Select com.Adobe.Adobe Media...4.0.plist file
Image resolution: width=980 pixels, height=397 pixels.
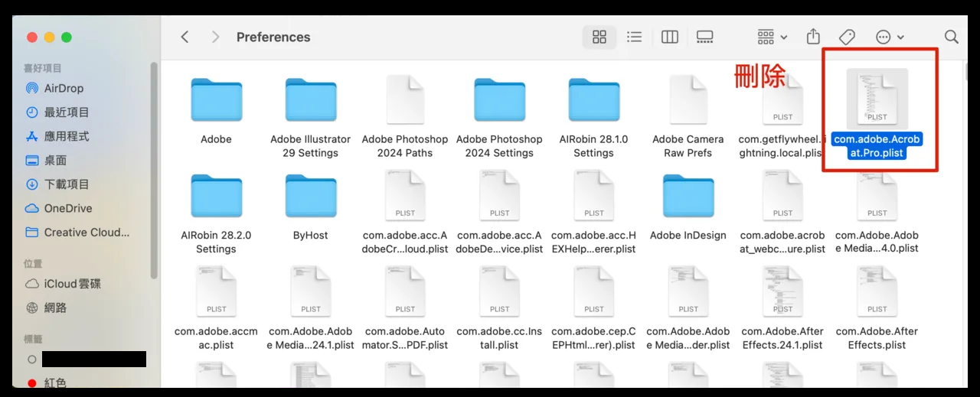click(x=877, y=196)
